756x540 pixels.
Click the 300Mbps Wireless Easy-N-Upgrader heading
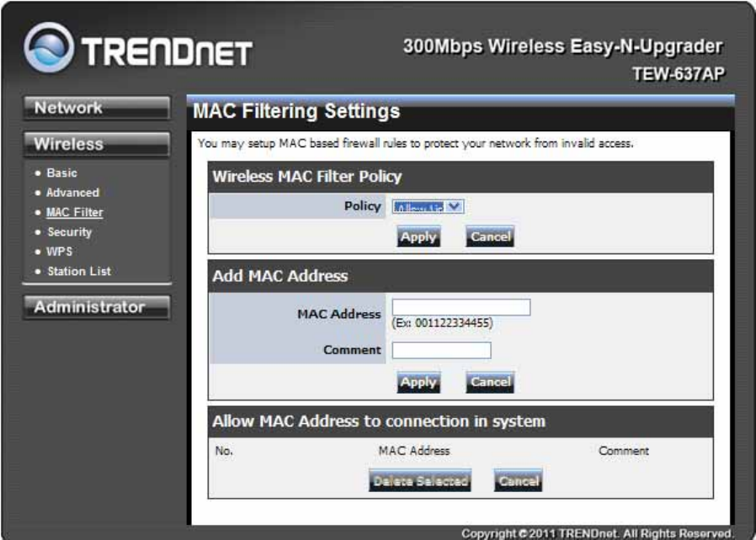pyautogui.click(x=562, y=47)
